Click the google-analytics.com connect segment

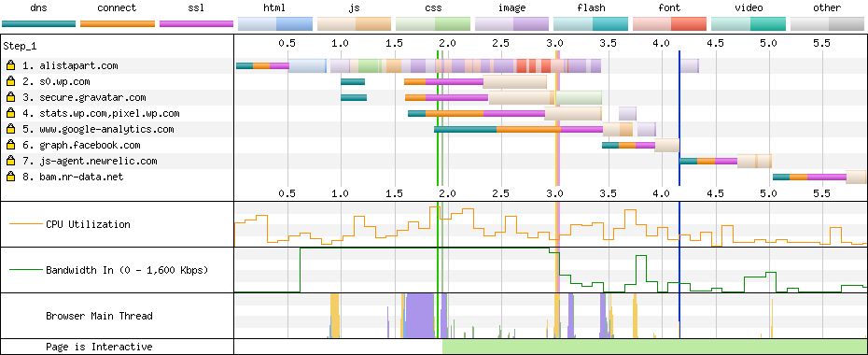pyautogui.click(x=528, y=129)
